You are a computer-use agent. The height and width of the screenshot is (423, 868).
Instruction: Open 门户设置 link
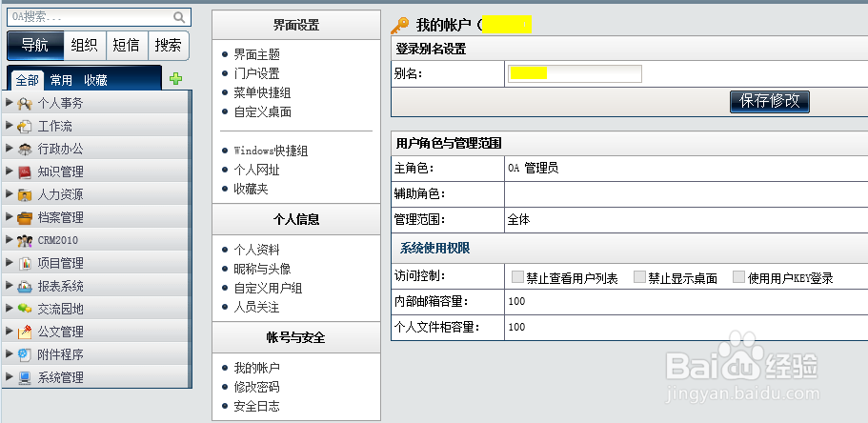point(256,73)
